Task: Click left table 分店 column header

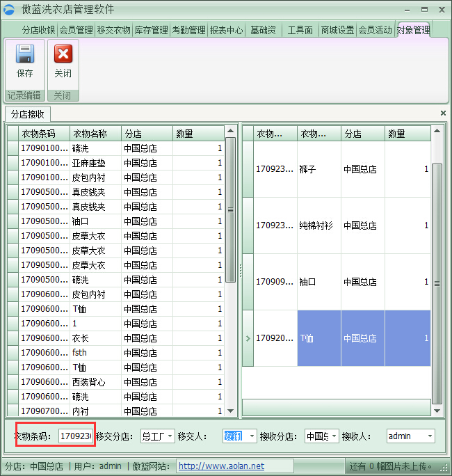Action: point(147,134)
